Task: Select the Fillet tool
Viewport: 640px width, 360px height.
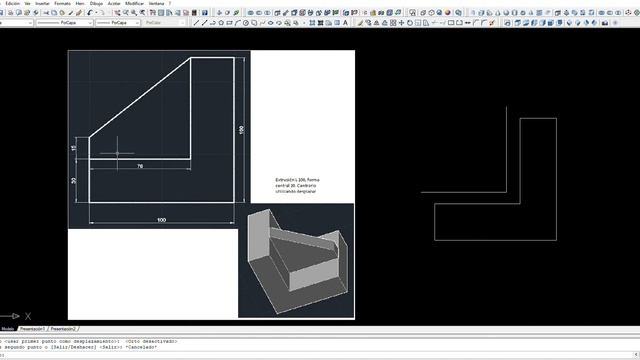Action: (x=484, y=23)
